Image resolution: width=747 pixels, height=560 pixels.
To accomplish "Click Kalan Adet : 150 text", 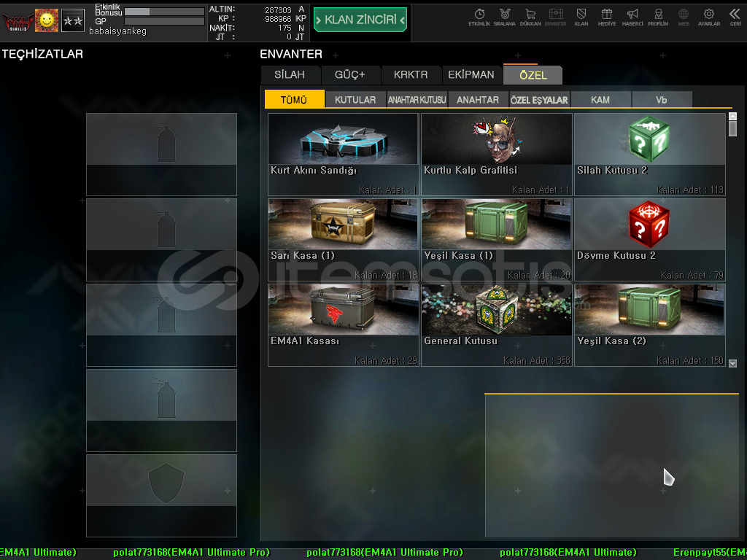I will pos(690,360).
